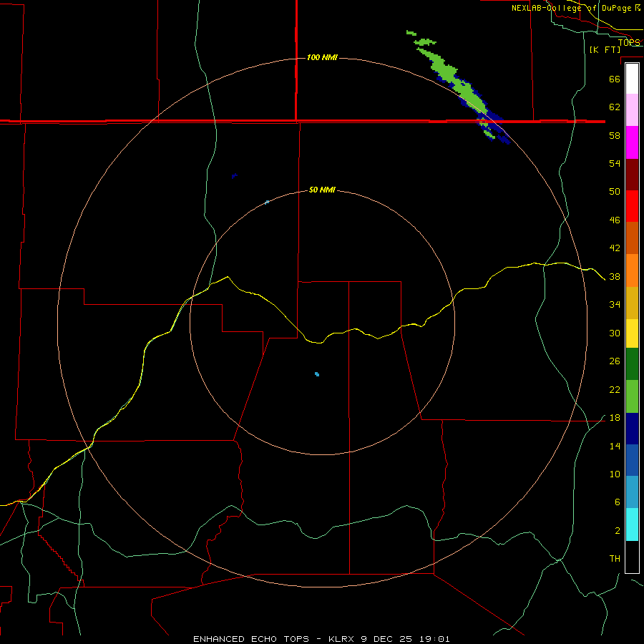Click the dark green swatch near 26
Image resolution: width=644 pixels, height=644 pixels.
(632, 364)
